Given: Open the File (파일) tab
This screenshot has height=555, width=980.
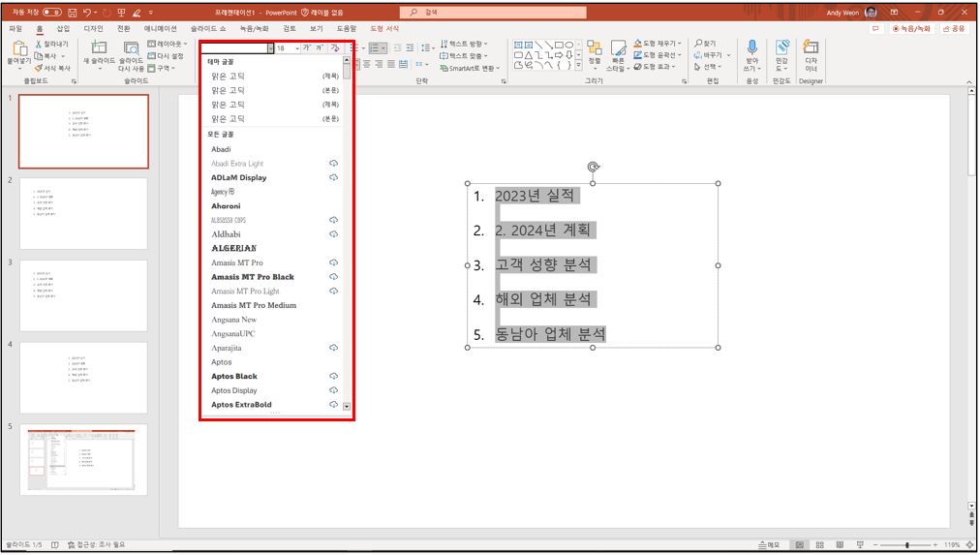Looking at the screenshot, I should (15, 29).
